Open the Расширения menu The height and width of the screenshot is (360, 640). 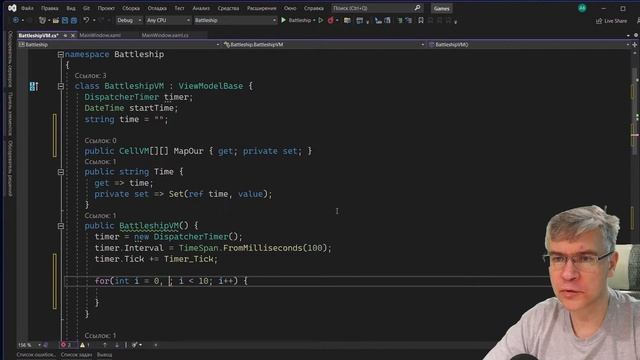pos(261,8)
